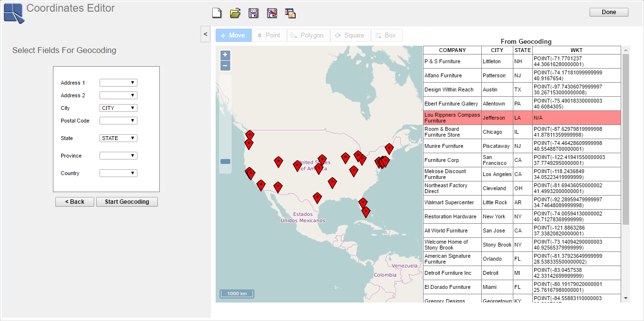Click the STATE column header
This screenshot has height=321, width=644.
[523, 50]
